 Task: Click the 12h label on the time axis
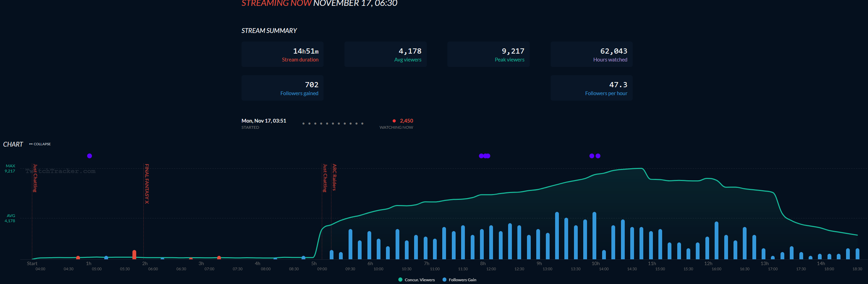[x=708, y=263]
